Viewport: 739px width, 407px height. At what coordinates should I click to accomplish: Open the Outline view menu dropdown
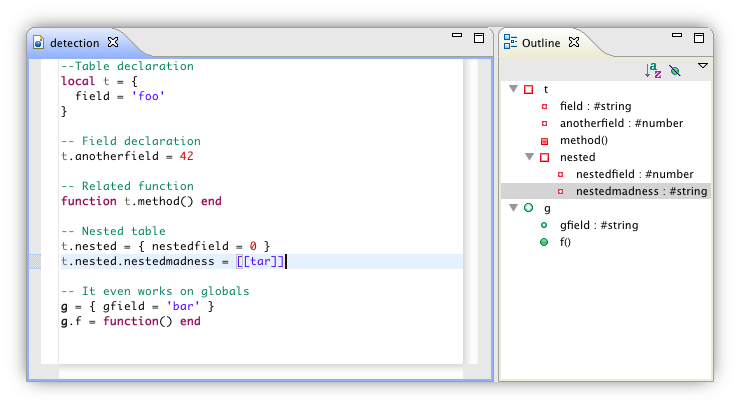(x=703, y=66)
